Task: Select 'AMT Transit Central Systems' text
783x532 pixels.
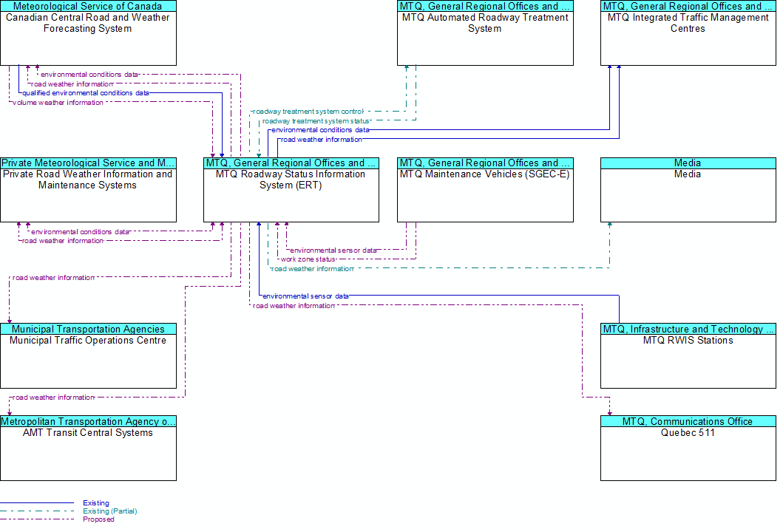Action: click(x=88, y=433)
